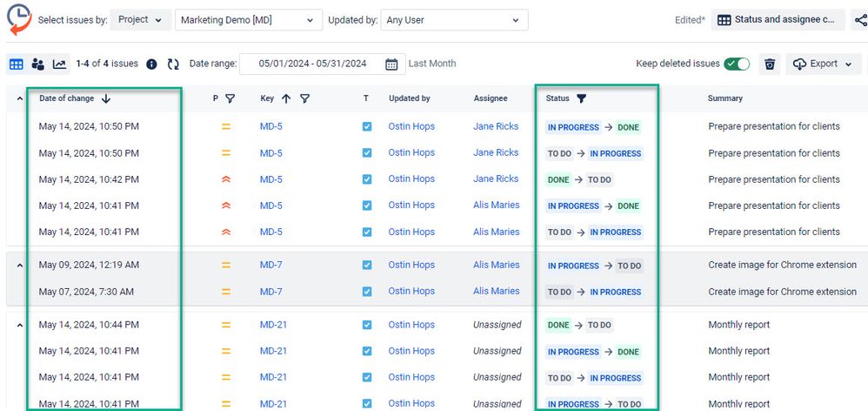This screenshot has width=868, height=411.
Task: Click the date May 14, 2024, 10:42 PM
Action: click(89, 179)
